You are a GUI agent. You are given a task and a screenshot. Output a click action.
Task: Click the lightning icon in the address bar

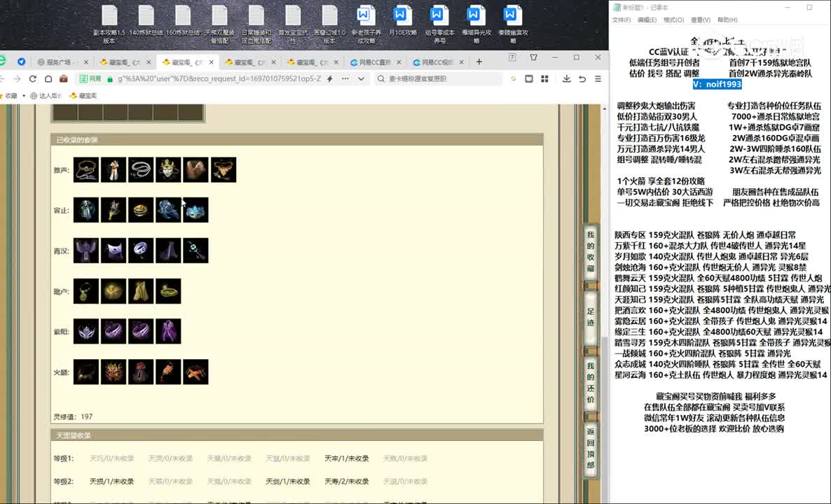coord(329,79)
